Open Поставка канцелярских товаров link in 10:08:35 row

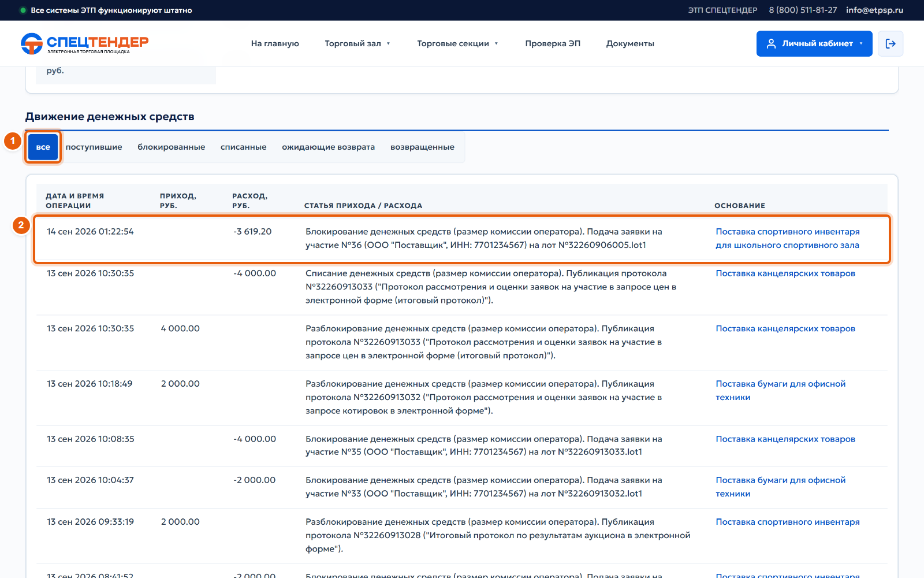(785, 439)
